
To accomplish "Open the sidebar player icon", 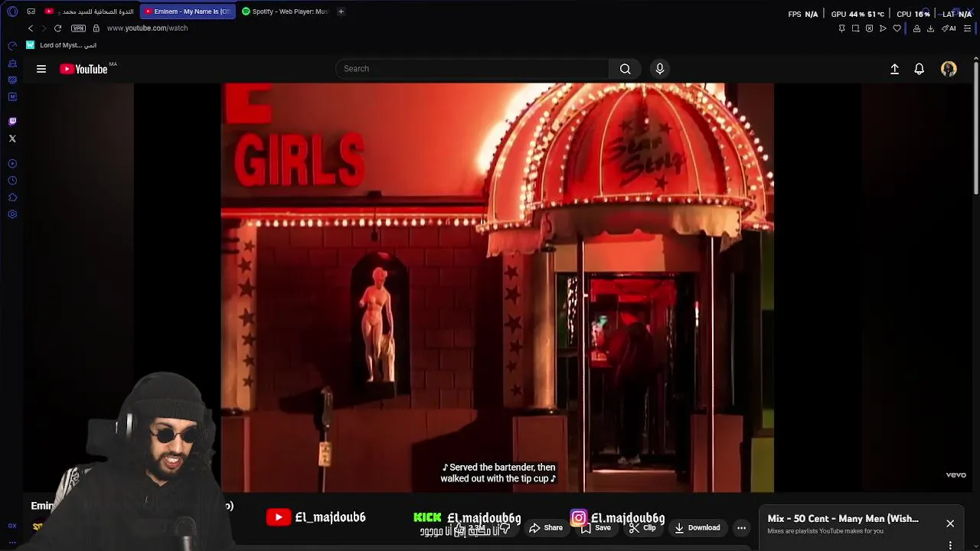I will pos(12,164).
